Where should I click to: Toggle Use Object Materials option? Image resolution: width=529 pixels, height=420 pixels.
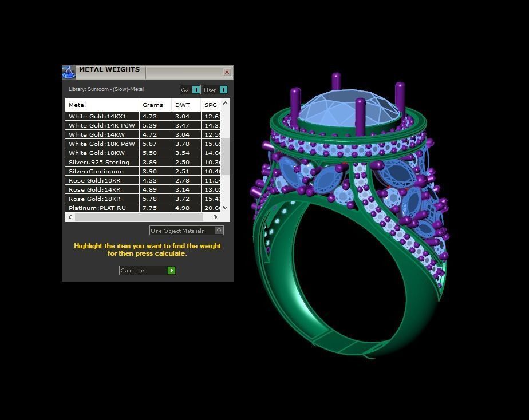click(x=186, y=231)
